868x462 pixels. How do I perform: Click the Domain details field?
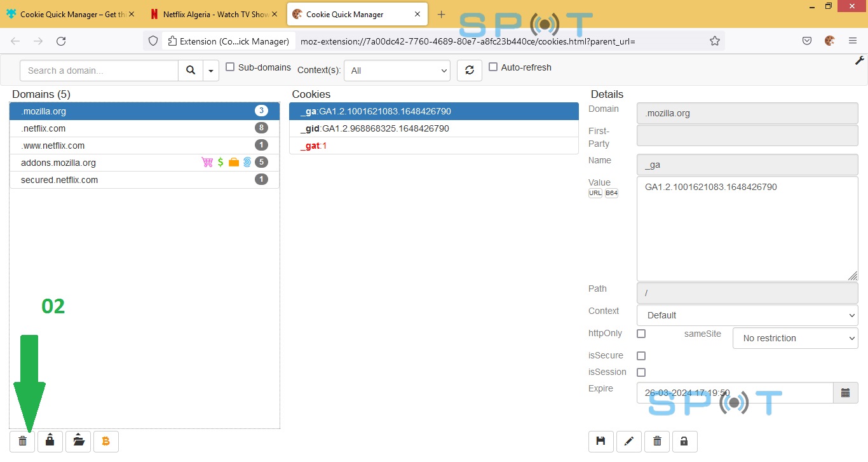point(747,113)
